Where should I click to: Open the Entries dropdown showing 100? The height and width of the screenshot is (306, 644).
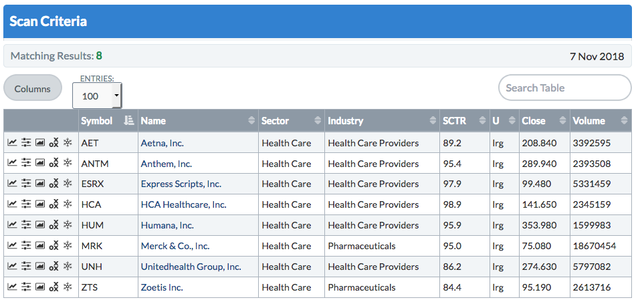click(x=97, y=96)
